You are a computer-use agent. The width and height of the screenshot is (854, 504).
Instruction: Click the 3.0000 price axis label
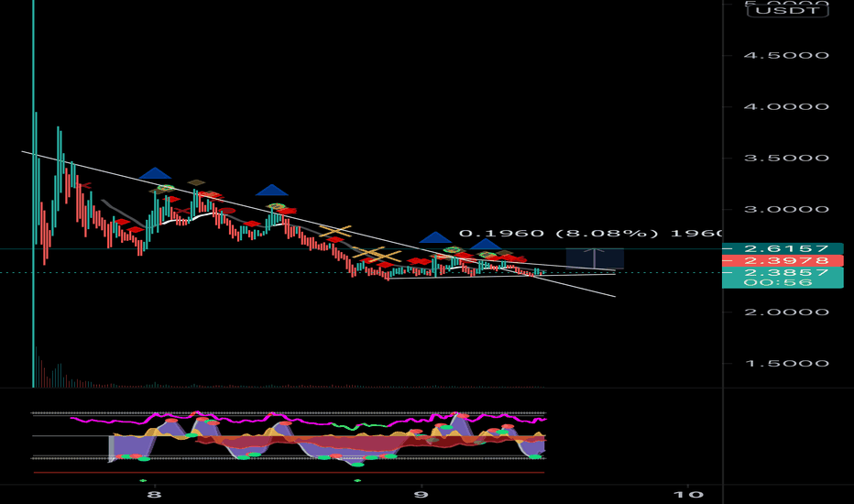[786, 209]
